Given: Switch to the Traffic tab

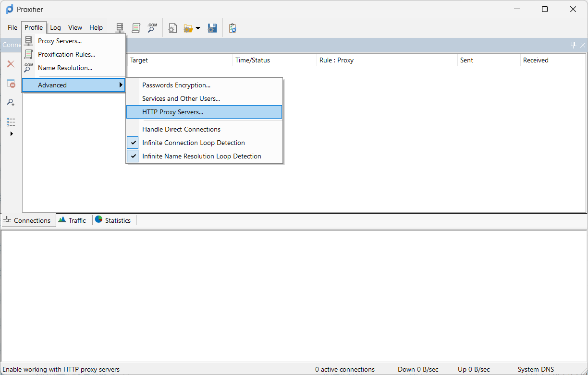Looking at the screenshot, I should pyautogui.click(x=72, y=220).
